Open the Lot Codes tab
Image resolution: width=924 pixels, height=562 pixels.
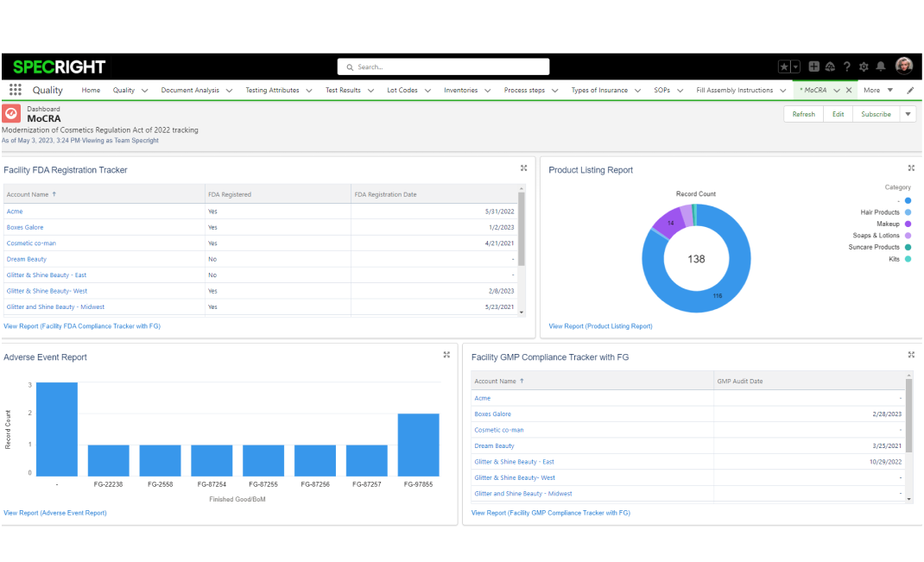coord(402,90)
